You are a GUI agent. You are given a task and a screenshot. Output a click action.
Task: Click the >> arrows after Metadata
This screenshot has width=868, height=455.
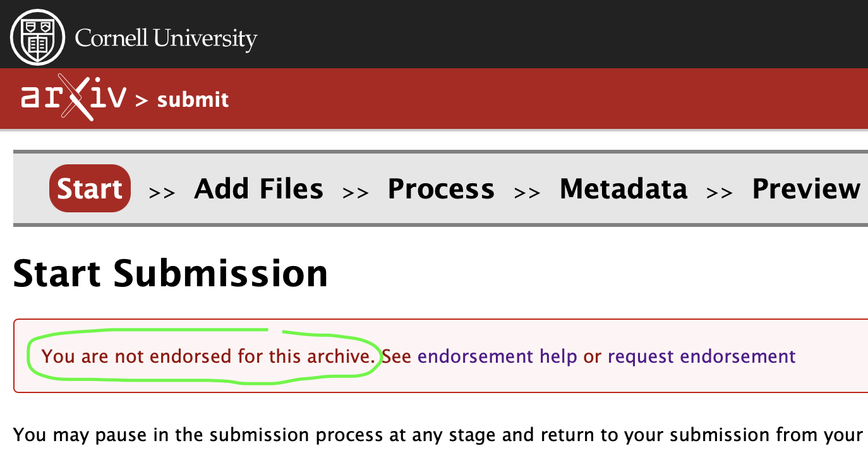[x=720, y=192]
